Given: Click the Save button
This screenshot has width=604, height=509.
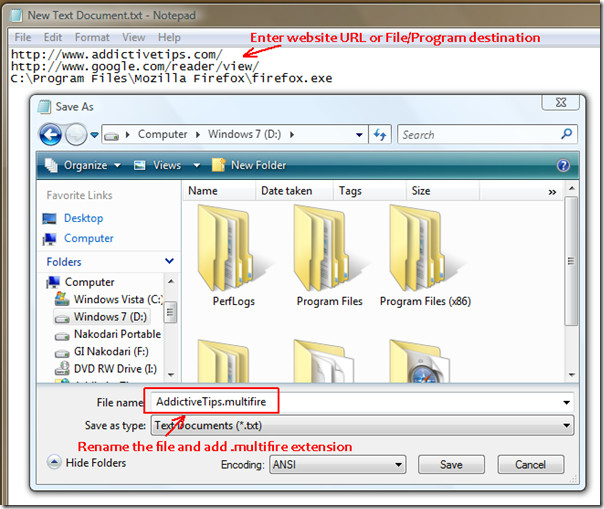Looking at the screenshot, I should click(x=451, y=465).
